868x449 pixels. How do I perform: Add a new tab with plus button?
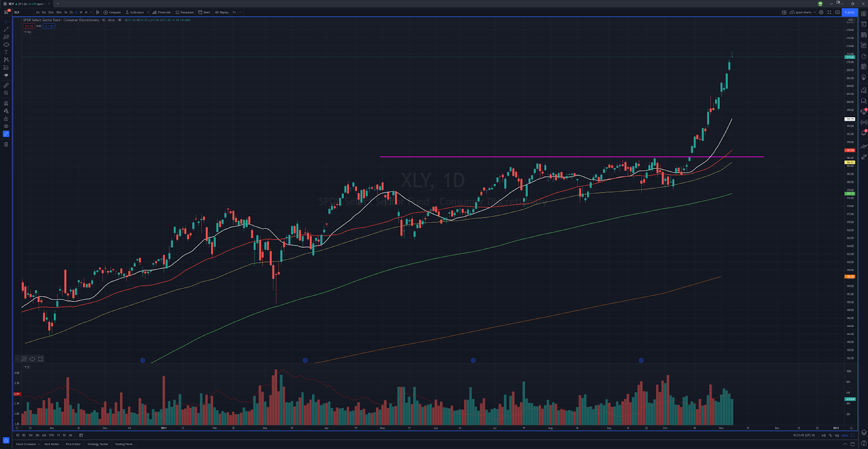pyautogui.click(x=58, y=3)
